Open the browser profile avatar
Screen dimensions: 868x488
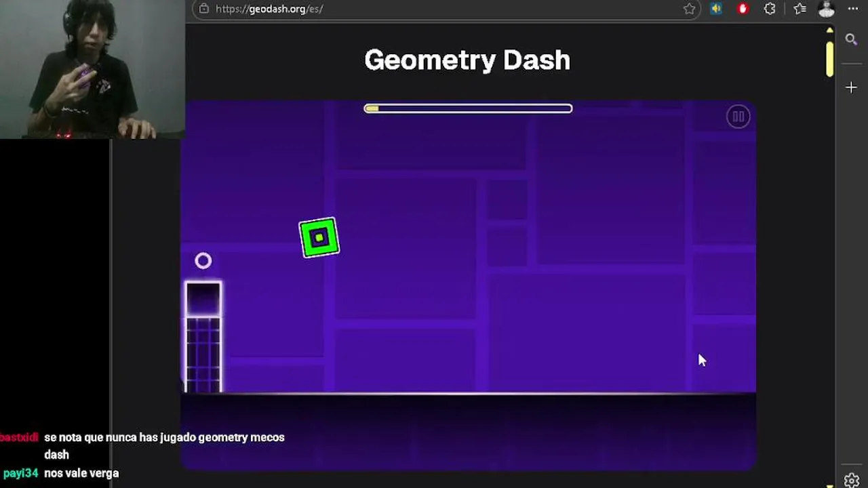826,9
